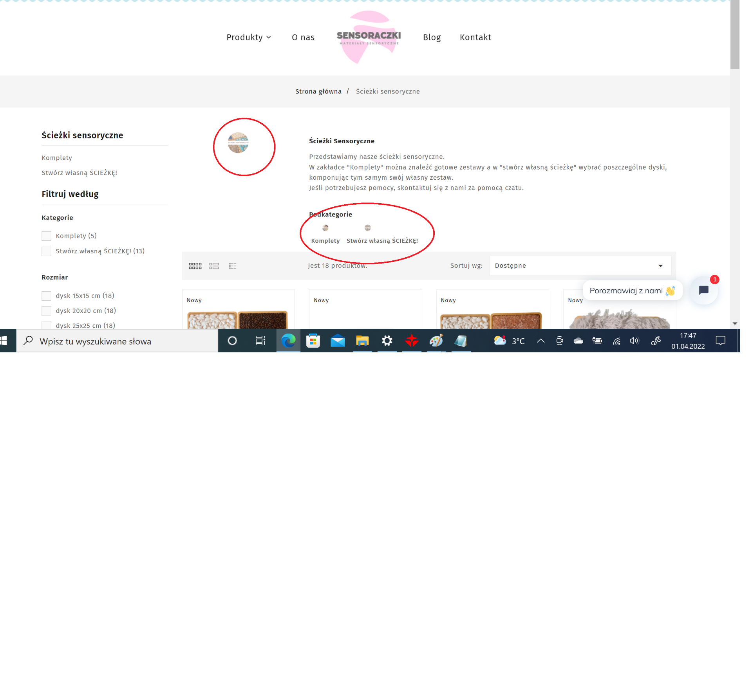Click the Strona główna breadcrumb link
The image size is (752, 700).
pyautogui.click(x=318, y=92)
